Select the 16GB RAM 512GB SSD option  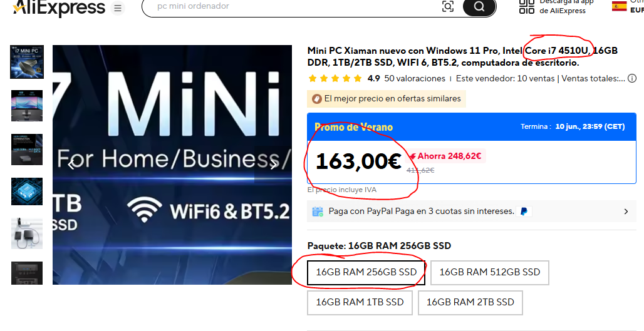(489, 272)
